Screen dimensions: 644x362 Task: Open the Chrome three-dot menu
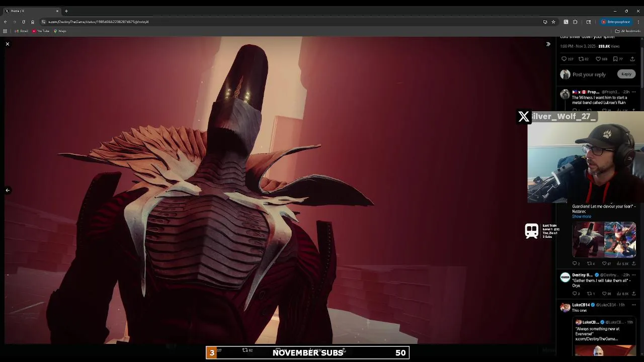coord(638,22)
